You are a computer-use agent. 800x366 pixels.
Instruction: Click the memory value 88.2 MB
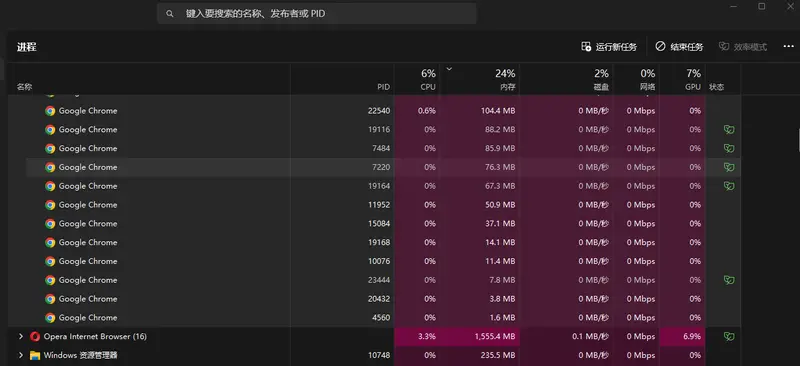(x=500, y=130)
